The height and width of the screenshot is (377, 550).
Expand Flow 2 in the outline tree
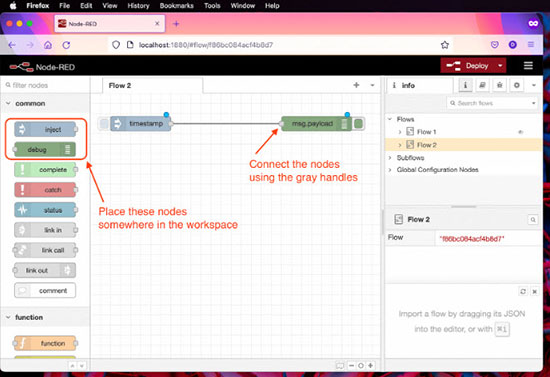(400, 145)
